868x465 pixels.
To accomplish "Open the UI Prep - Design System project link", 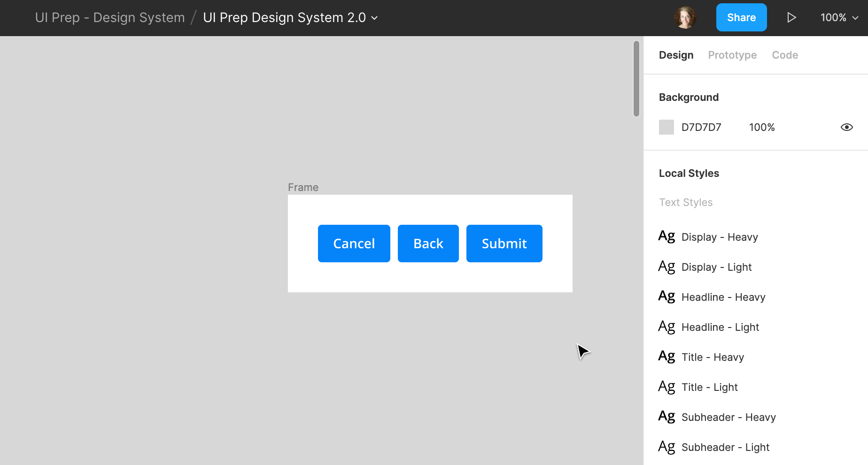I will 110,17.
